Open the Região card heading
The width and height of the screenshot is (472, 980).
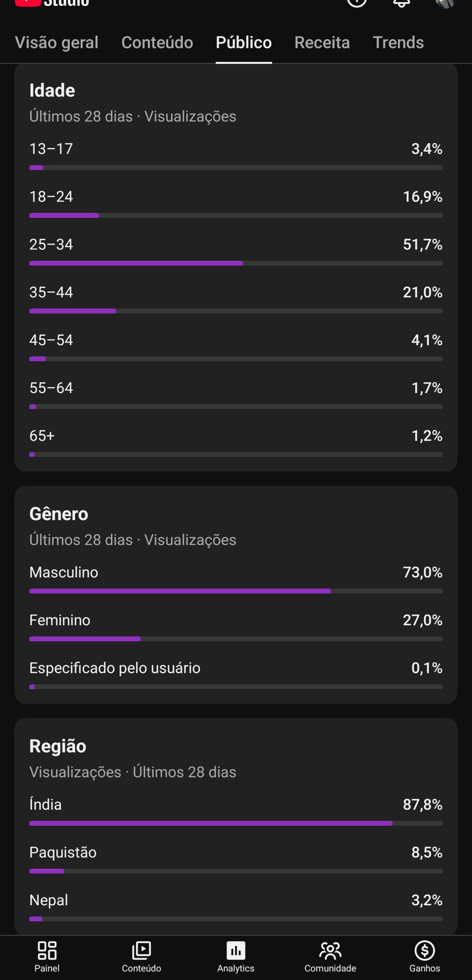coord(58,746)
